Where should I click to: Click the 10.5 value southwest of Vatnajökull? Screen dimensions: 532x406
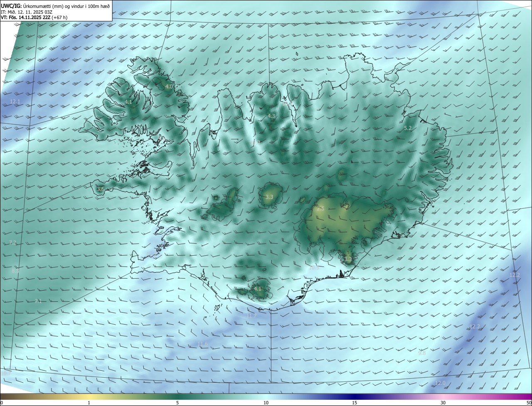click(314, 268)
